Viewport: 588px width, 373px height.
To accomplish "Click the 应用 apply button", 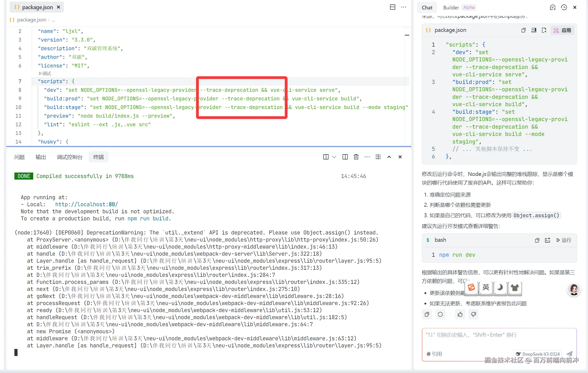I will [x=562, y=30].
